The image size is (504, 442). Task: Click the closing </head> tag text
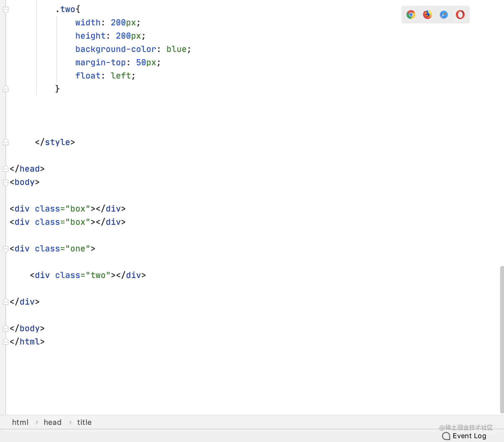tap(27, 169)
